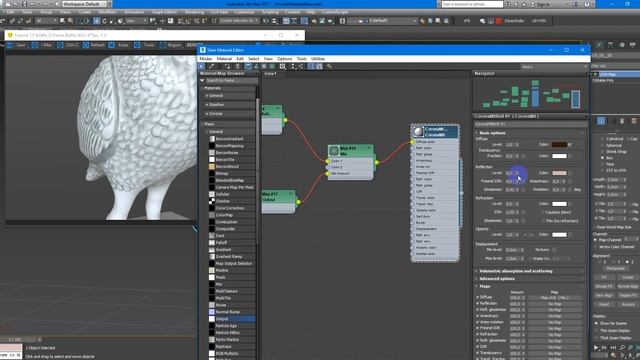Click the Acquire button
Screen dimensions: 640x360
coord(628,304)
